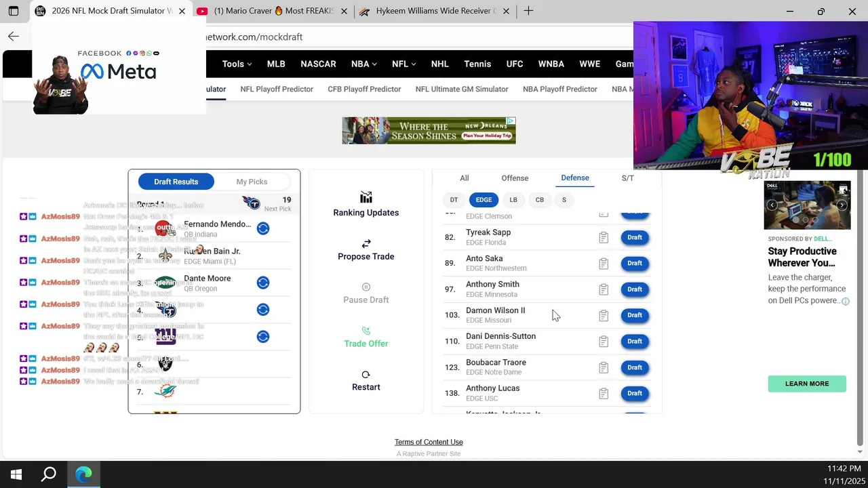Click the New Orleans banner ad

point(429,131)
